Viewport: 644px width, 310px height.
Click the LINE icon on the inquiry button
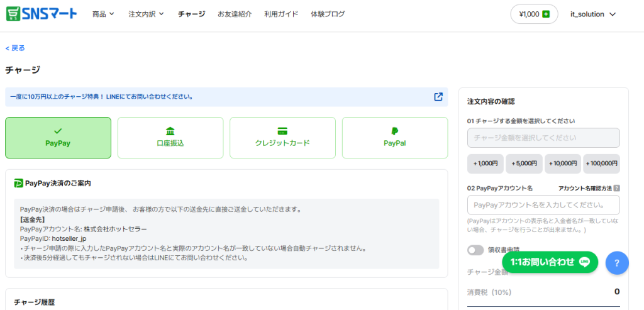tap(584, 262)
